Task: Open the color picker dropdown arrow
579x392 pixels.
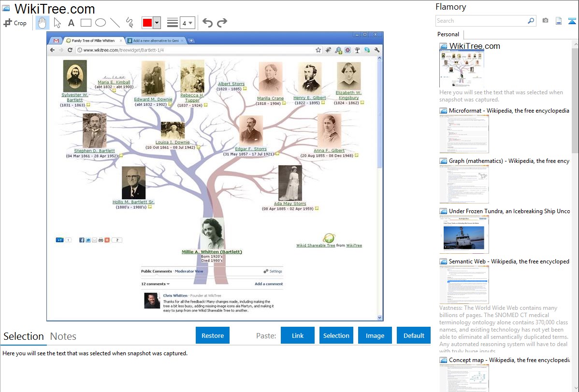Action: pos(157,23)
